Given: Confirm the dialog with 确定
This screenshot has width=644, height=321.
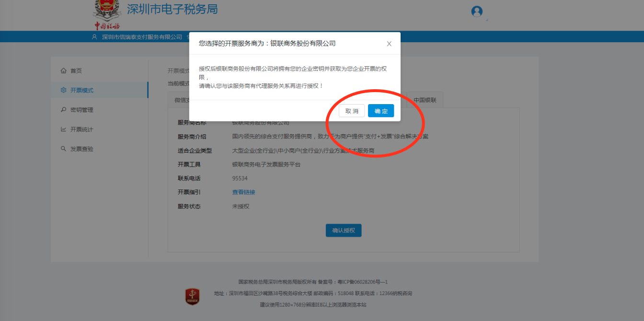Looking at the screenshot, I should pos(381,111).
